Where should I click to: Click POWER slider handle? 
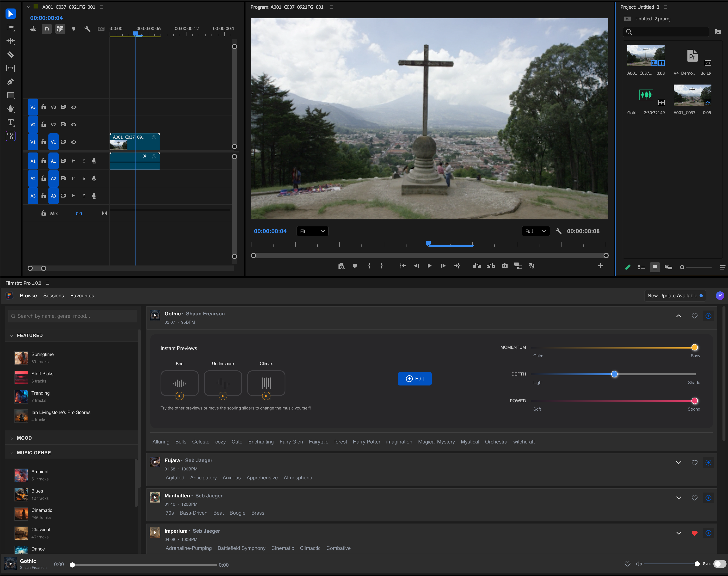[x=694, y=401]
